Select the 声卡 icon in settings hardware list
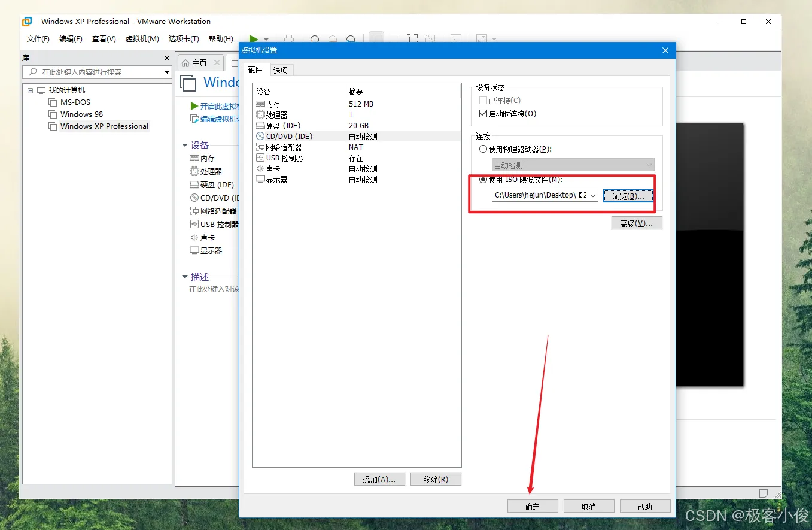812x530 pixels. coord(260,169)
